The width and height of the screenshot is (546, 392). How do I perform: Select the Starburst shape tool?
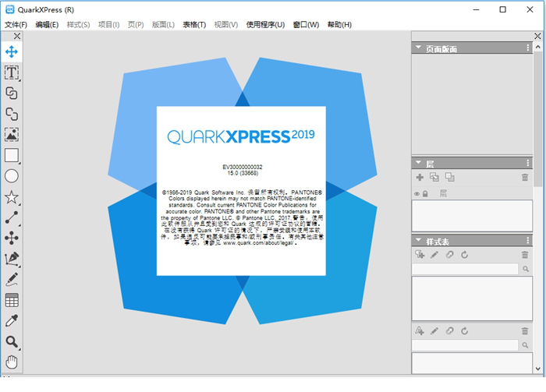tap(12, 197)
